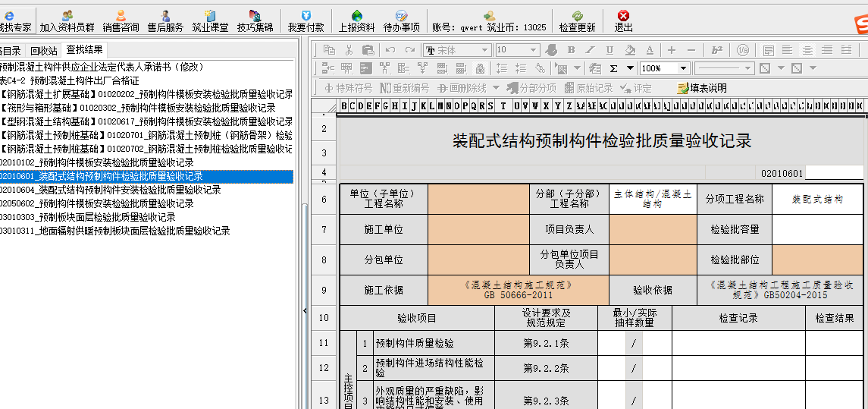
Task: Click the 退出 exit button
Action: [x=623, y=20]
